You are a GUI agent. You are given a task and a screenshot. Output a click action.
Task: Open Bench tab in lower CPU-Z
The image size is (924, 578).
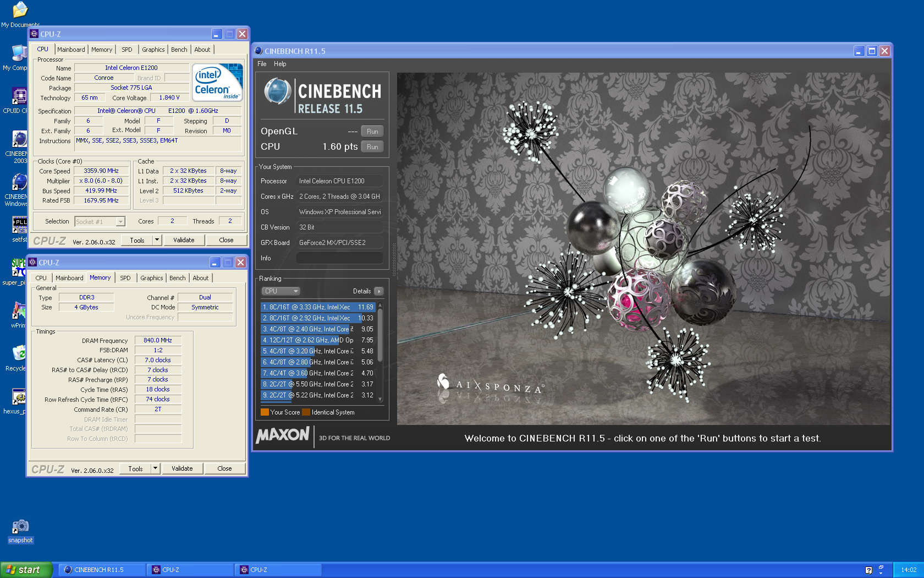click(178, 278)
